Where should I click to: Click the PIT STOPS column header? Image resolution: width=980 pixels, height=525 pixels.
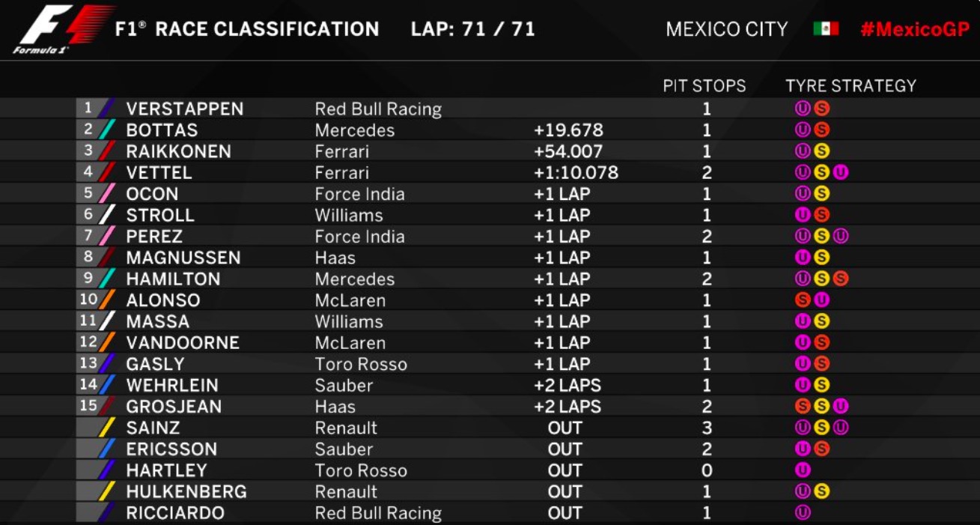(704, 86)
